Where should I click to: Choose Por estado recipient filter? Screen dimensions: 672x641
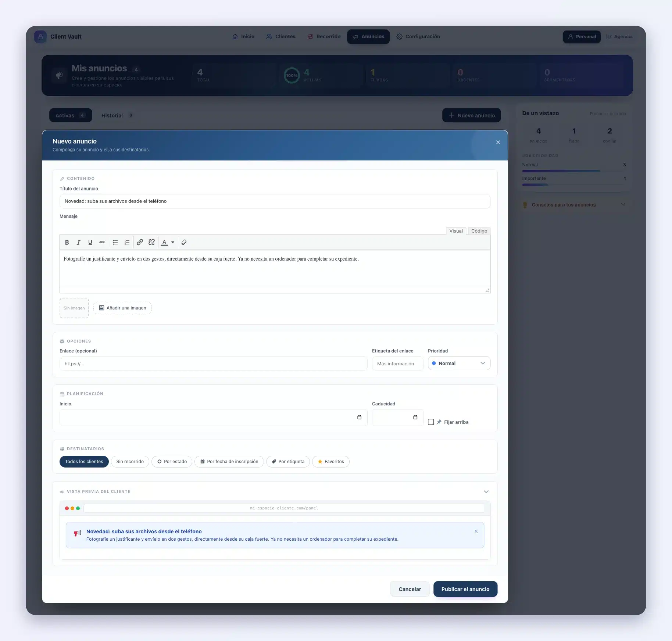tap(172, 462)
